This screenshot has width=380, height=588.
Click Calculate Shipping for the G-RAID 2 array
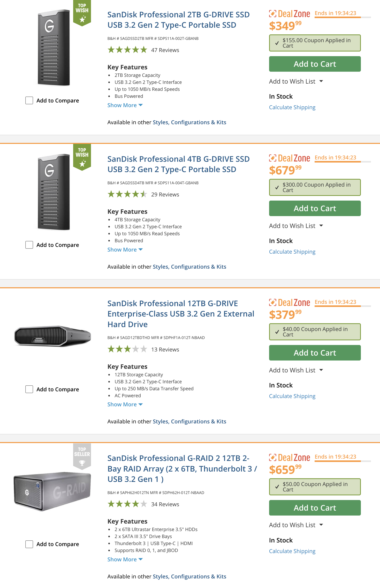pos(292,551)
